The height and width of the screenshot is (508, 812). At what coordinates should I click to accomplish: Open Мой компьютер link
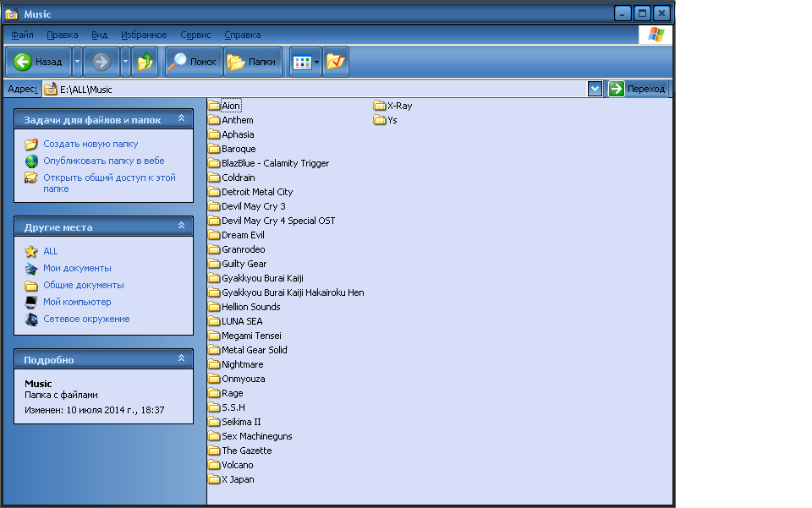pyautogui.click(x=77, y=302)
